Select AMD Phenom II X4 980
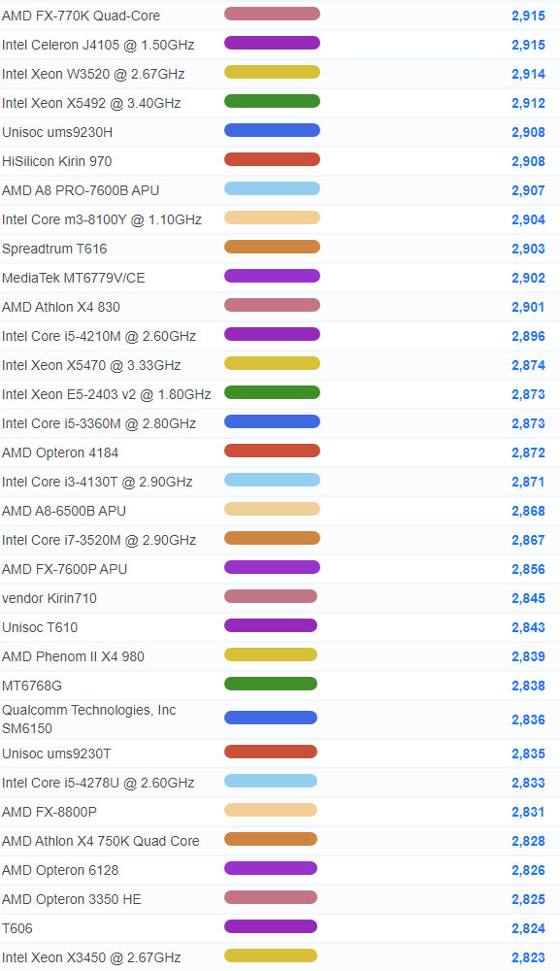Viewport: 560px width, 971px height. coord(73,655)
